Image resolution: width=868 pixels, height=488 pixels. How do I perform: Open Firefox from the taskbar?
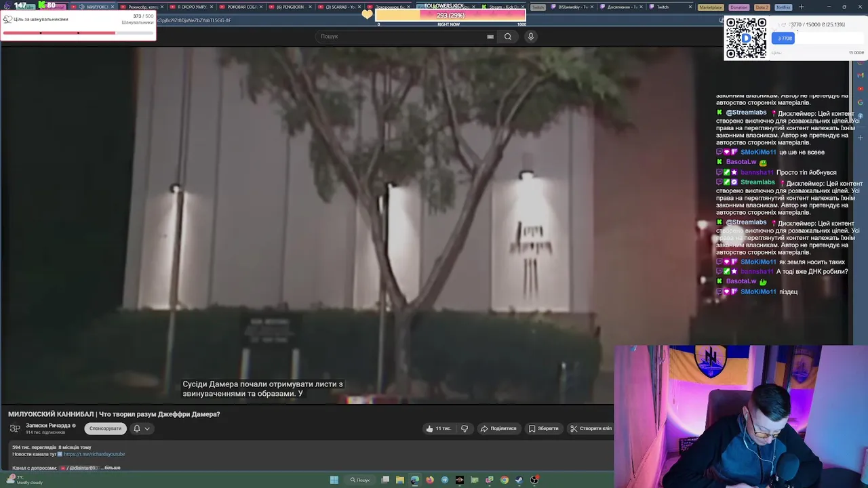[430, 480]
